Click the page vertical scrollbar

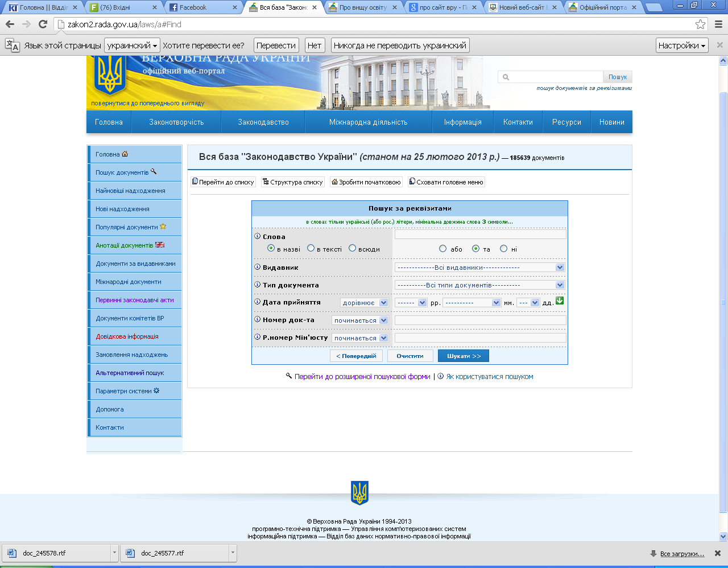click(723, 302)
